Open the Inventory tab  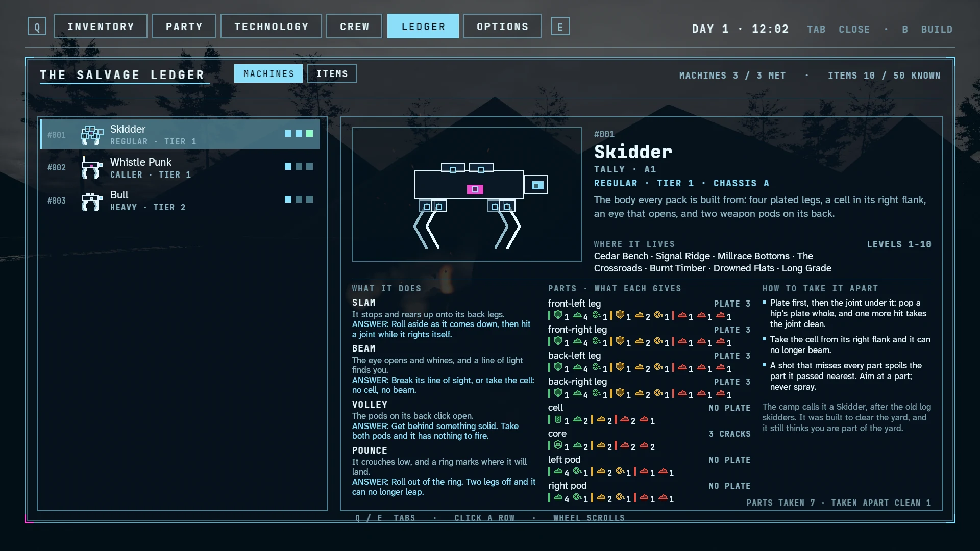(101, 26)
